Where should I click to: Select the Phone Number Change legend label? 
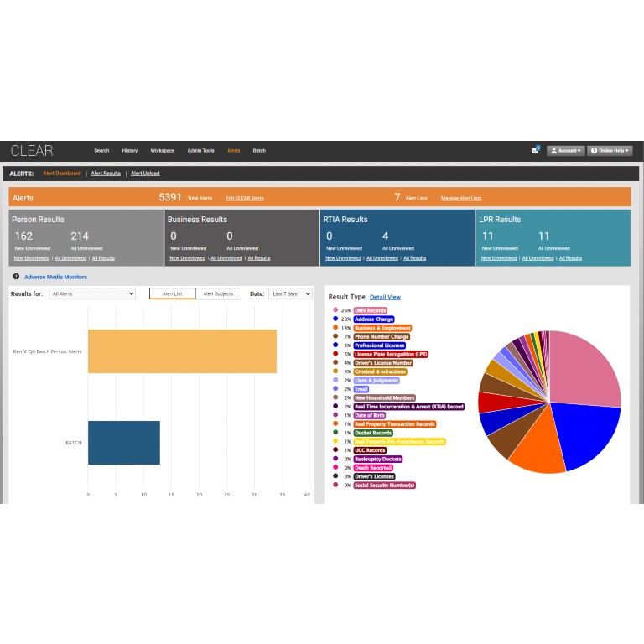point(382,337)
